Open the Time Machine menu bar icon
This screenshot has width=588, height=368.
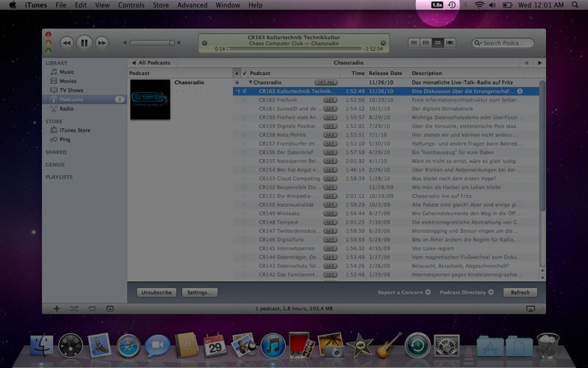click(x=452, y=5)
